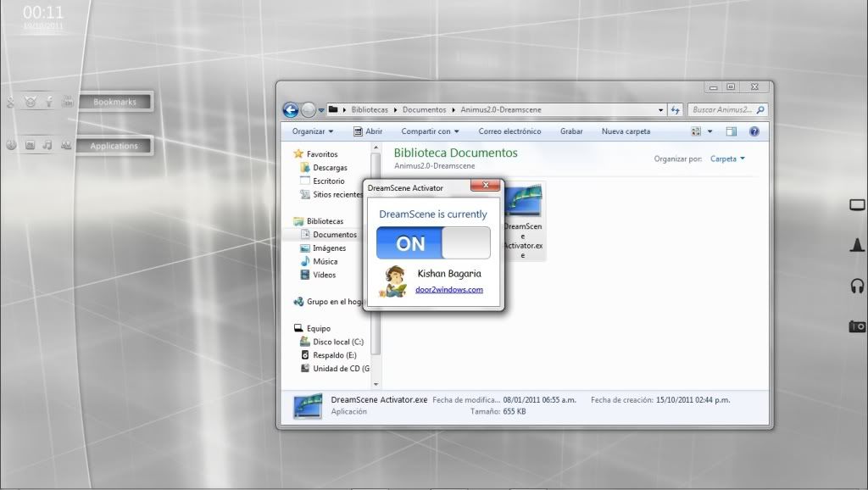The height and width of the screenshot is (490, 868).
Task: Close the DreamScene Activator dialog
Action: tap(486, 186)
